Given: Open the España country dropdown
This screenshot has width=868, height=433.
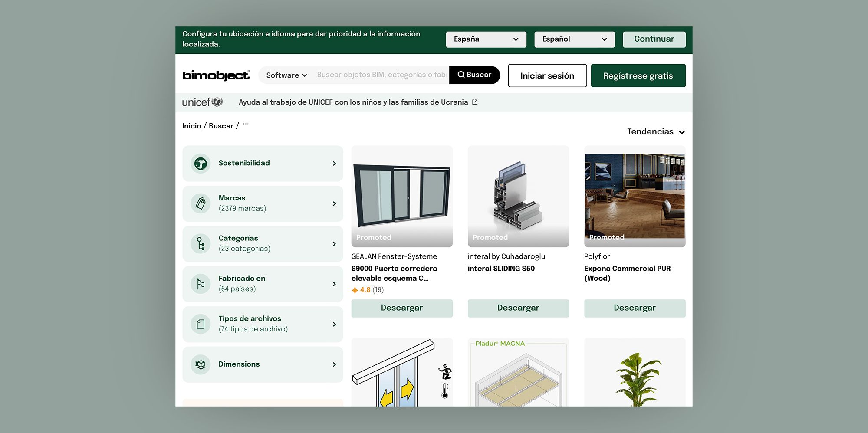Looking at the screenshot, I should [486, 39].
